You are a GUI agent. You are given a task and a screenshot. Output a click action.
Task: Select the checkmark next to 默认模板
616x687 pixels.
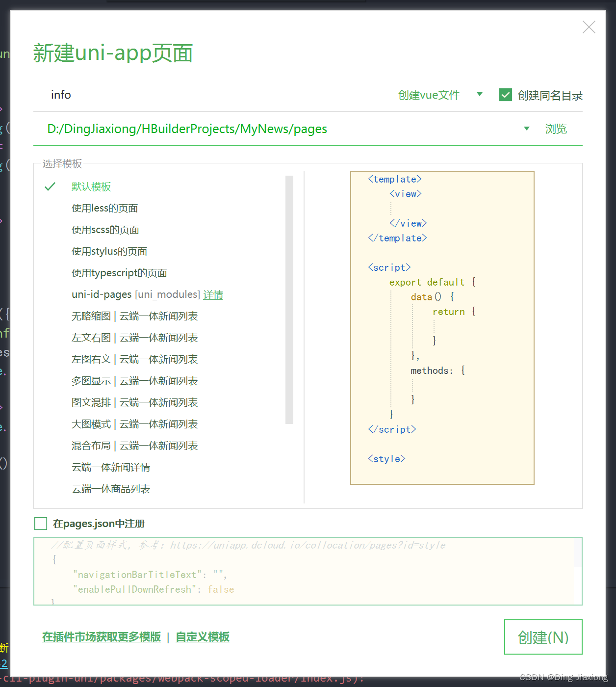click(50, 186)
